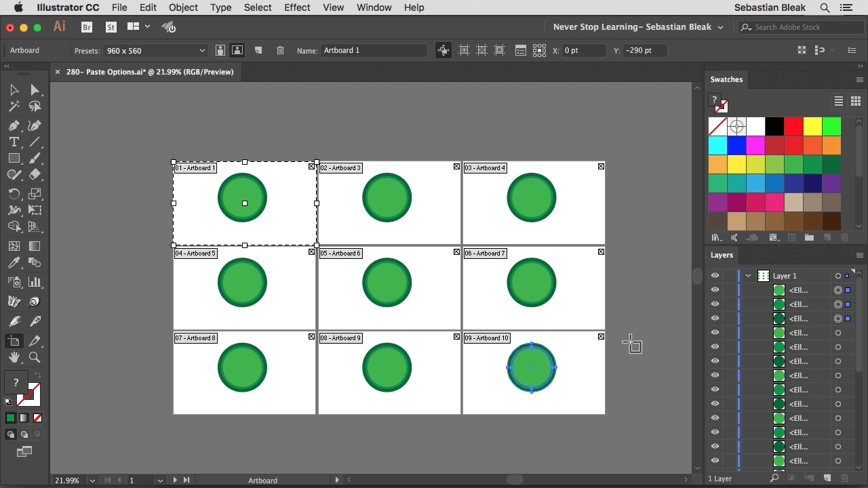This screenshot has width=868, height=488.
Task: Click the New Artboard icon
Action: pos(258,50)
